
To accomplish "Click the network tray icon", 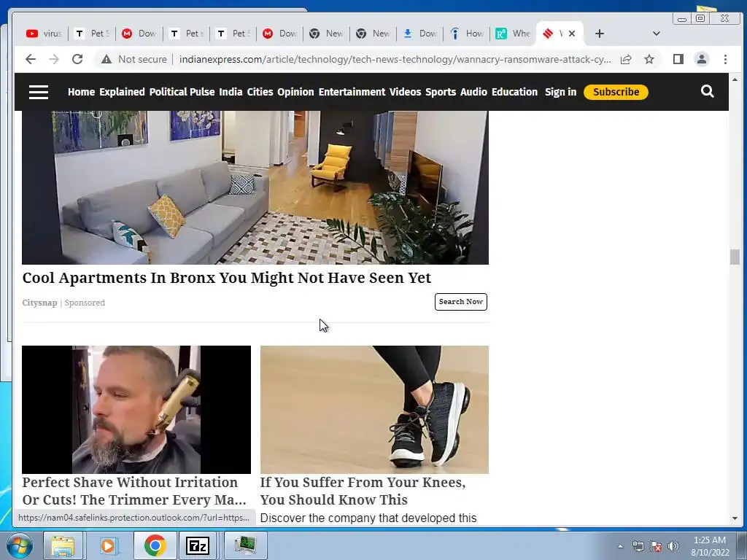I will click(x=638, y=546).
